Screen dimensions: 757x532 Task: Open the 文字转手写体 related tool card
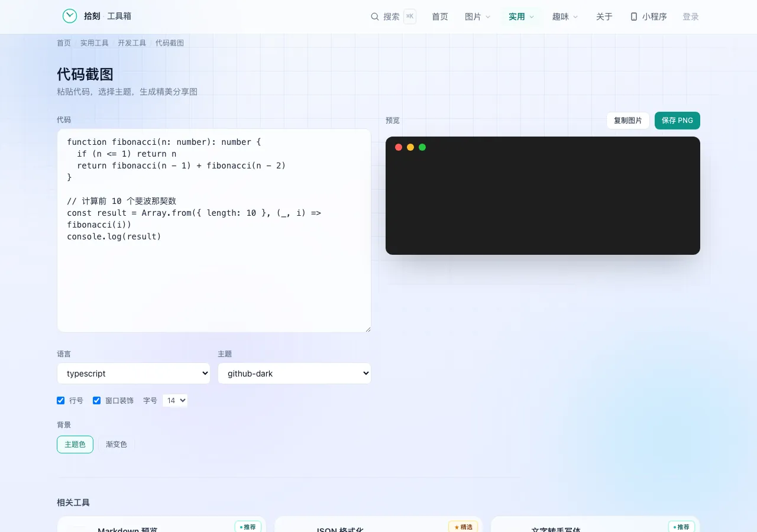click(596, 524)
